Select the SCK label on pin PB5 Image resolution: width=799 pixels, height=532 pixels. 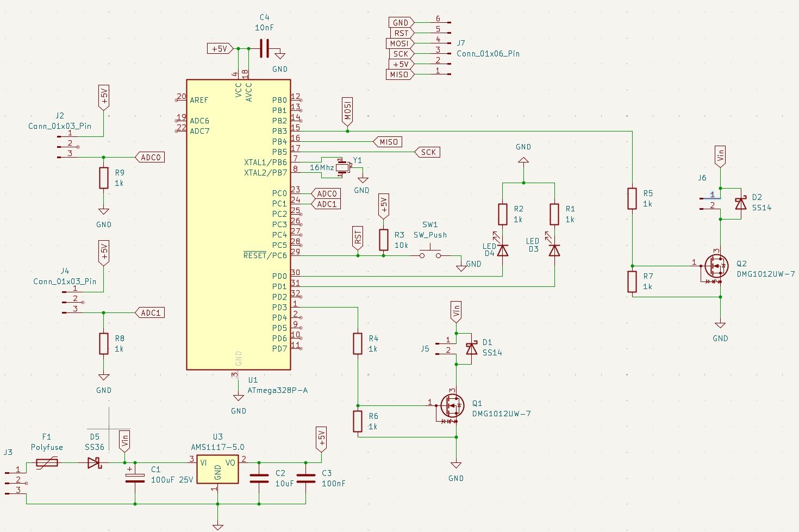point(428,152)
